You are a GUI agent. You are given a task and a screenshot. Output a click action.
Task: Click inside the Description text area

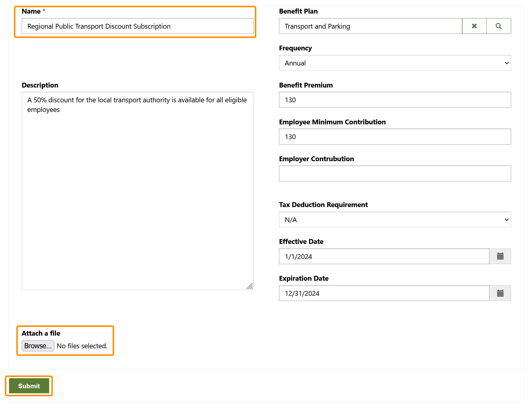(137, 191)
